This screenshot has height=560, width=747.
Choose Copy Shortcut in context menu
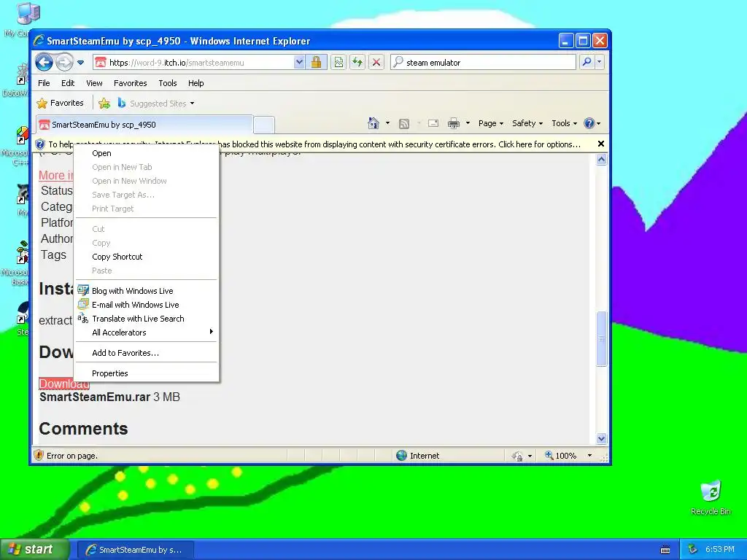[x=147, y=257]
